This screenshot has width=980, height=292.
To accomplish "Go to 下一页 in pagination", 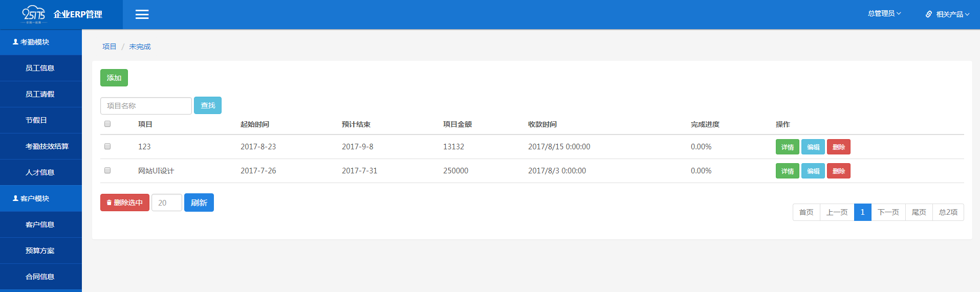I will coord(888,212).
